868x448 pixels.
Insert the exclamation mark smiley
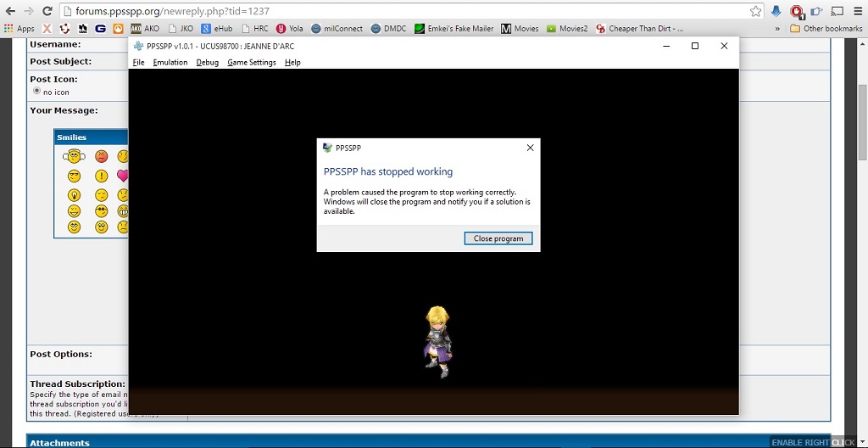click(x=101, y=176)
